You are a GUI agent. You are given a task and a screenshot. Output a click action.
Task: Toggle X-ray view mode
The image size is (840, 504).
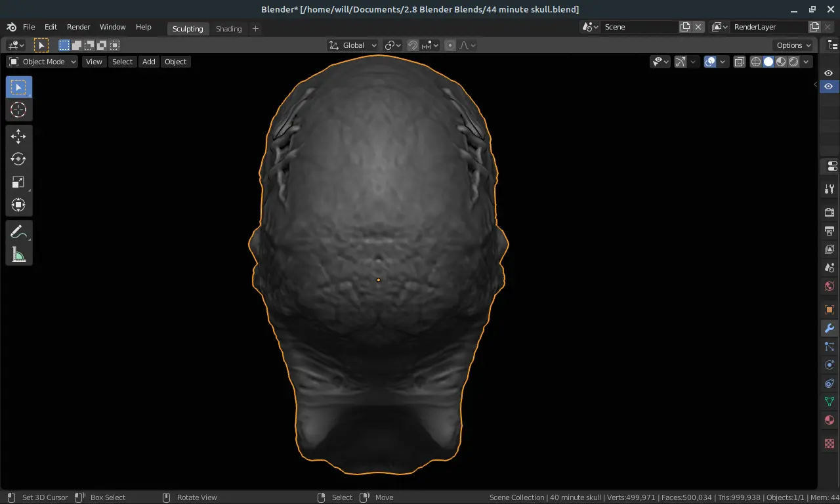point(739,62)
